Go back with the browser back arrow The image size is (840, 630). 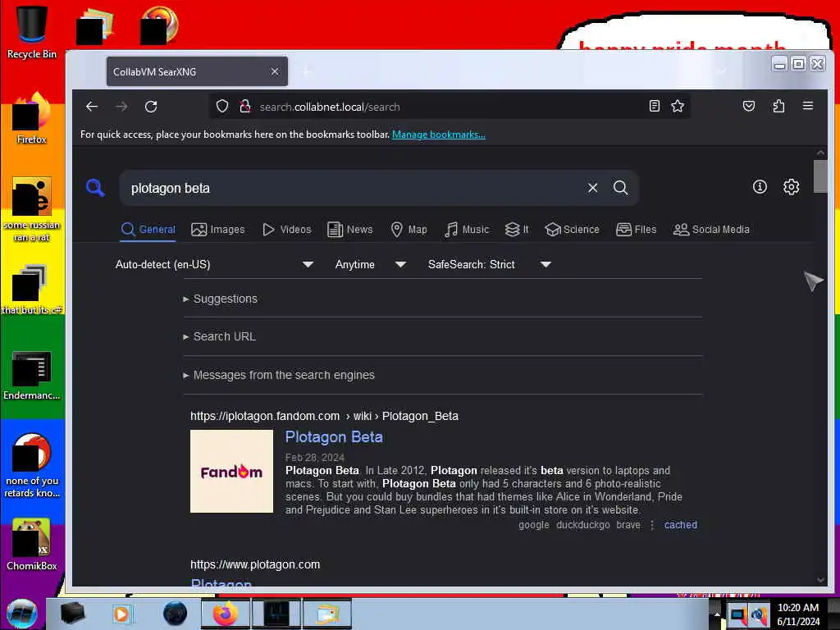click(92, 107)
